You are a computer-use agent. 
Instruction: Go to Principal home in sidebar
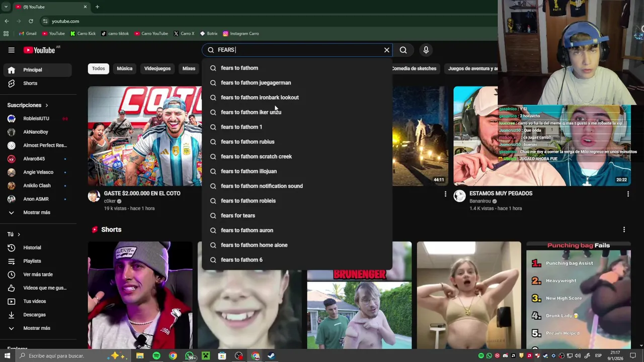coord(38,70)
